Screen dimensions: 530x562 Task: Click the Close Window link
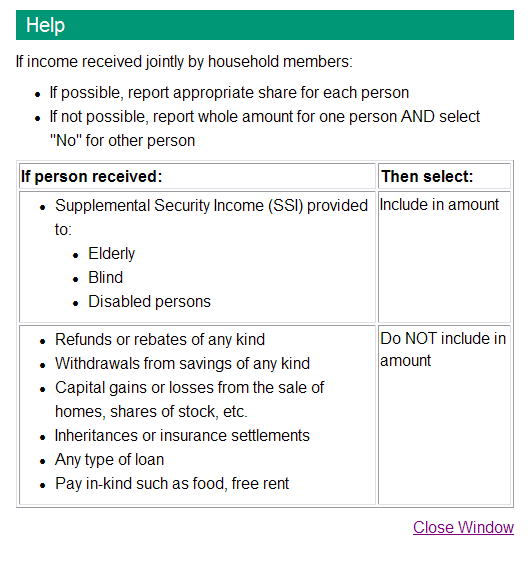463,528
